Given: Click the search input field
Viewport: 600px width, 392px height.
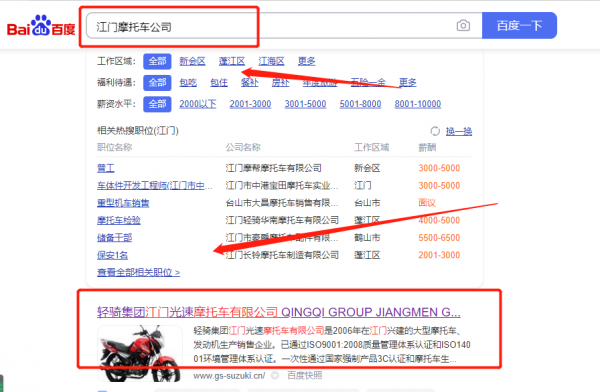Looking at the screenshot, I should tap(284, 26).
